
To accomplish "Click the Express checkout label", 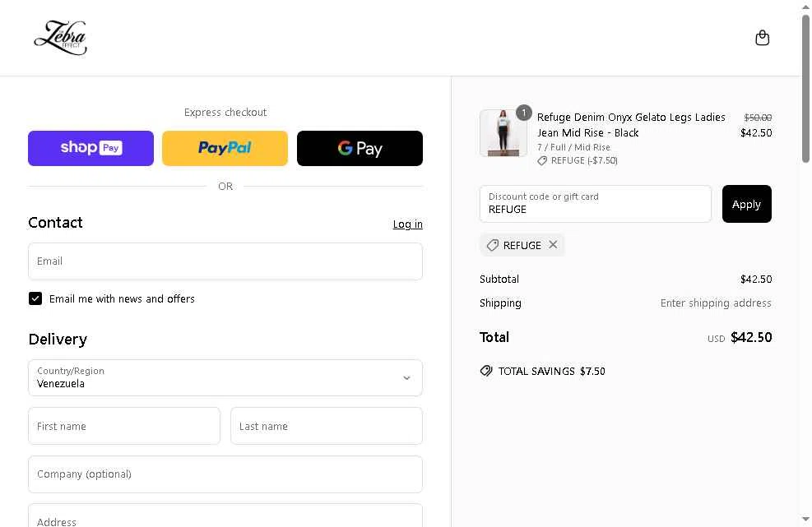I will coord(225,113).
